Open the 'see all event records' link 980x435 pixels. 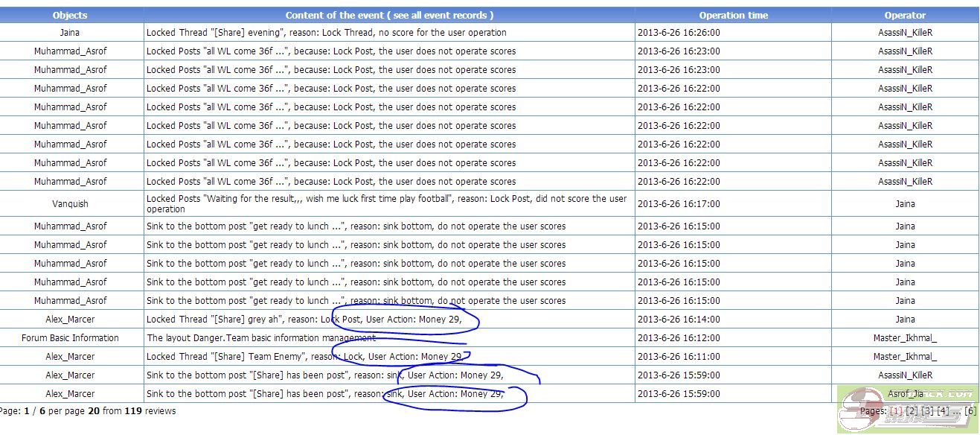tap(436, 15)
